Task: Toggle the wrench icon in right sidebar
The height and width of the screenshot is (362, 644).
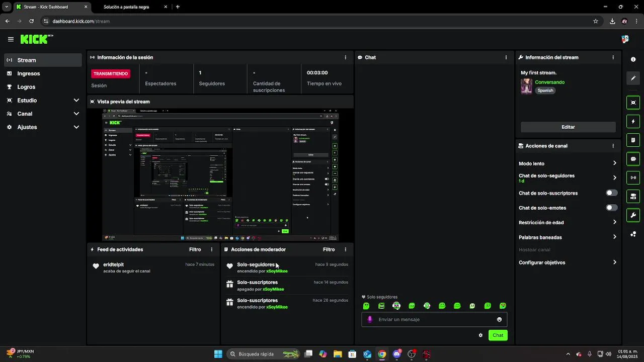Action: [x=633, y=215]
